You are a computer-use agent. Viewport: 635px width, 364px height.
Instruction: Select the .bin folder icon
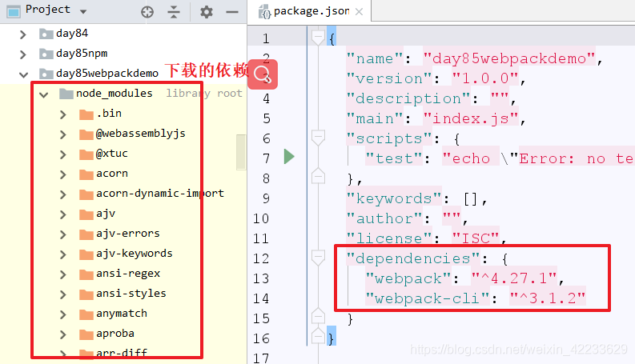(x=86, y=114)
